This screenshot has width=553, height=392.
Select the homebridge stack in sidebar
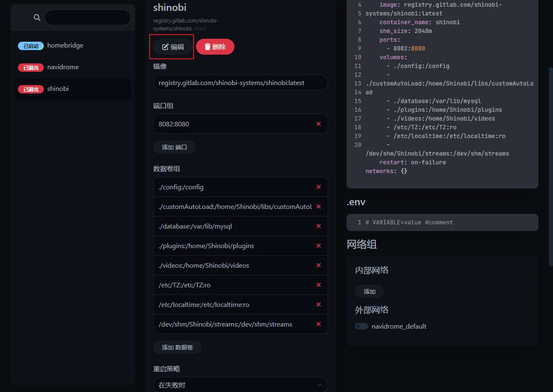(x=73, y=45)
